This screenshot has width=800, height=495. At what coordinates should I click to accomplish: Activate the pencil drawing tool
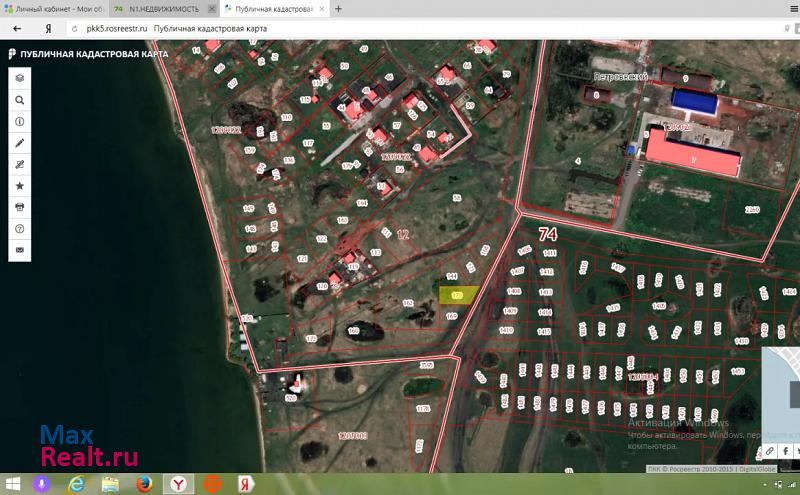coord(19,143)
